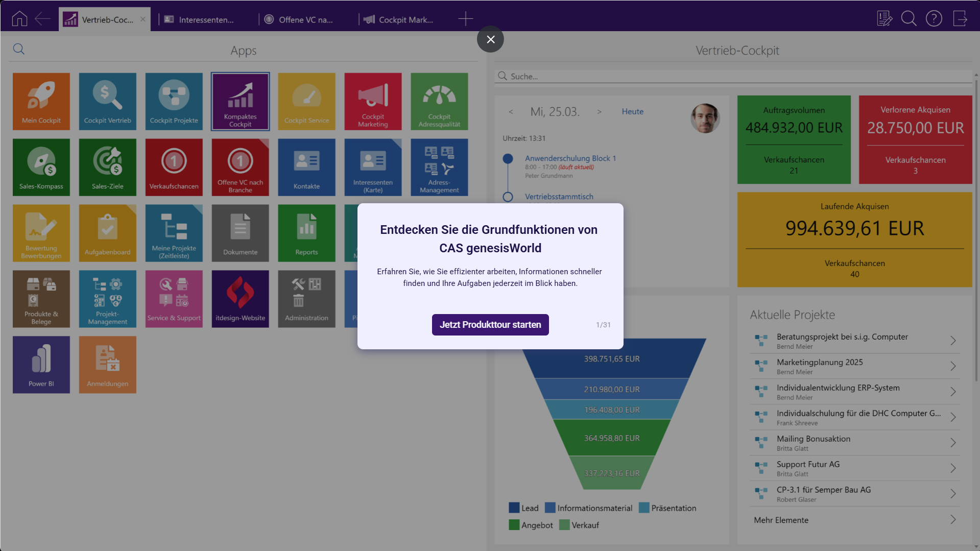Launch the Kompaktes Cockpit app

[241, 101]
